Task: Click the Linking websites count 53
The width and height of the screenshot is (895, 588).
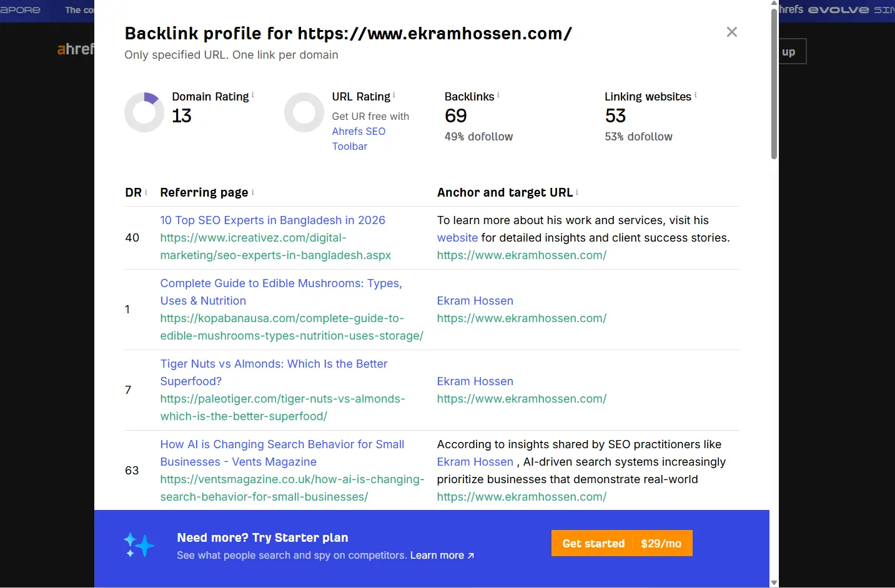Action: click(x=615, y=116)
